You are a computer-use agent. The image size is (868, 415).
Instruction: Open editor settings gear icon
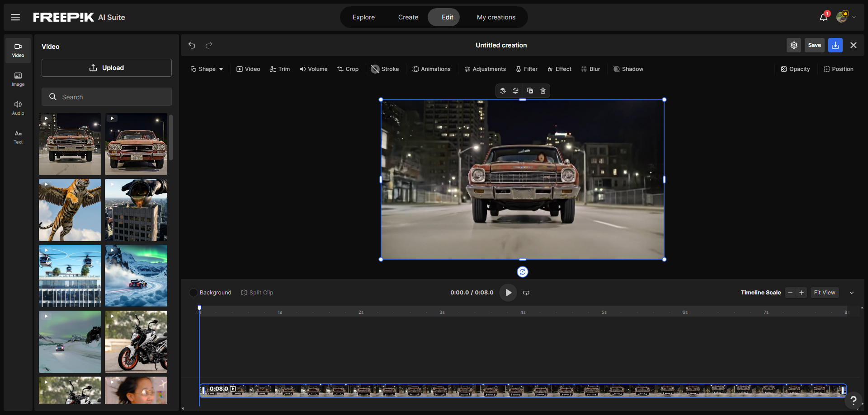(x=793, y=45)
